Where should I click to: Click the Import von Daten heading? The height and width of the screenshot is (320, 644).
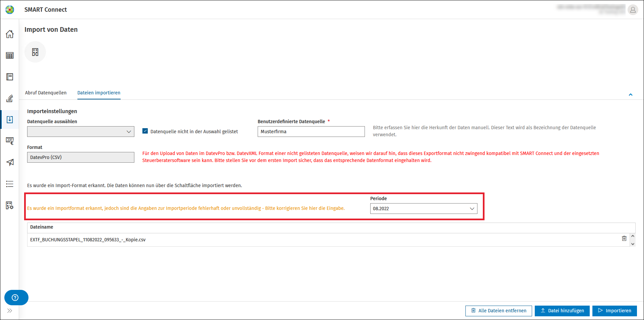51,29
